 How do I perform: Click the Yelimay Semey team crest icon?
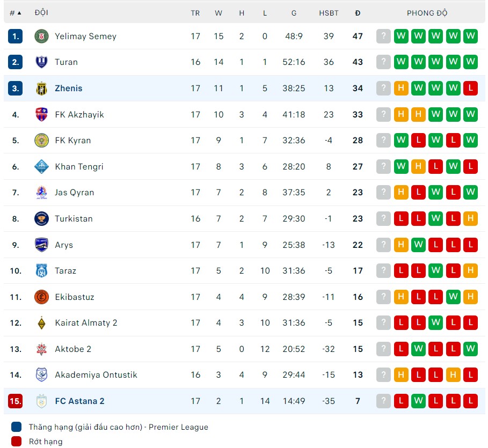click(x=41, y=36)
